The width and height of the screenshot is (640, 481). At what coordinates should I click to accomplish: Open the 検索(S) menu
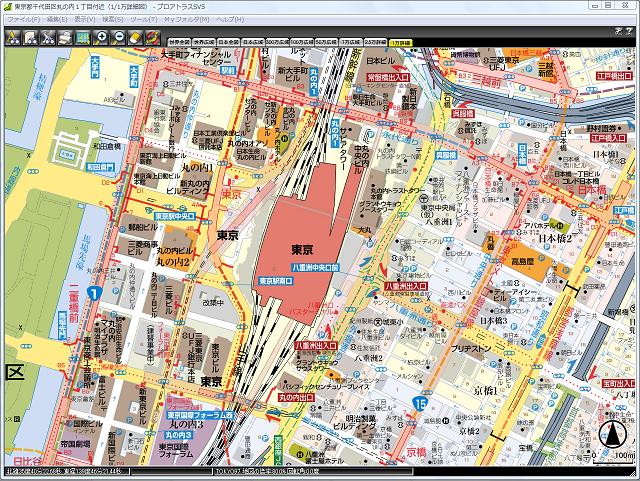(113, 19)
